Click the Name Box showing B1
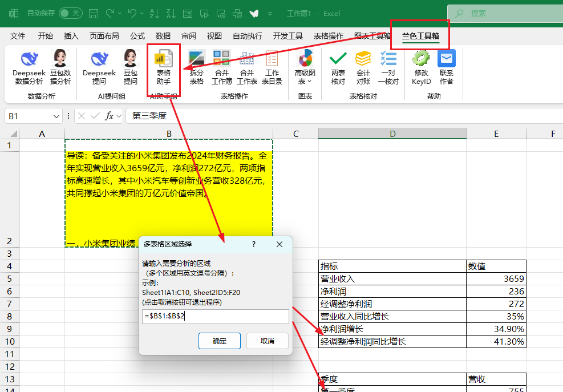Image resolution: width=563 pixels, height=392 pixels. [29, 116]
